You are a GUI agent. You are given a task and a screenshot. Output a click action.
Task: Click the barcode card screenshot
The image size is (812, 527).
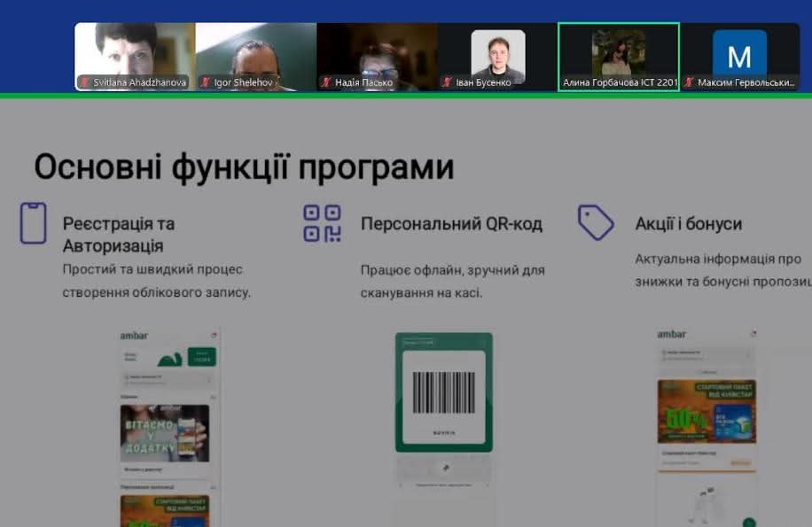[x=444, y=392]
